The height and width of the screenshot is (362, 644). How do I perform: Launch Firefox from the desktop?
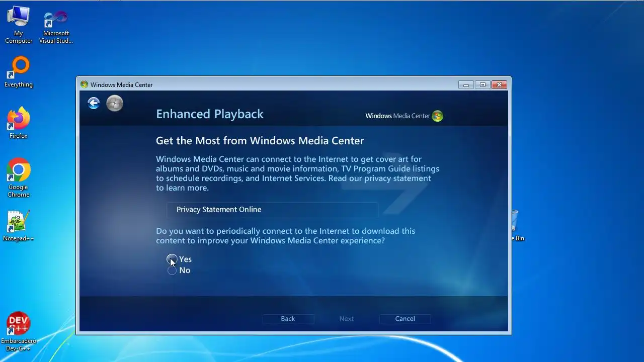tap(19, 123)
